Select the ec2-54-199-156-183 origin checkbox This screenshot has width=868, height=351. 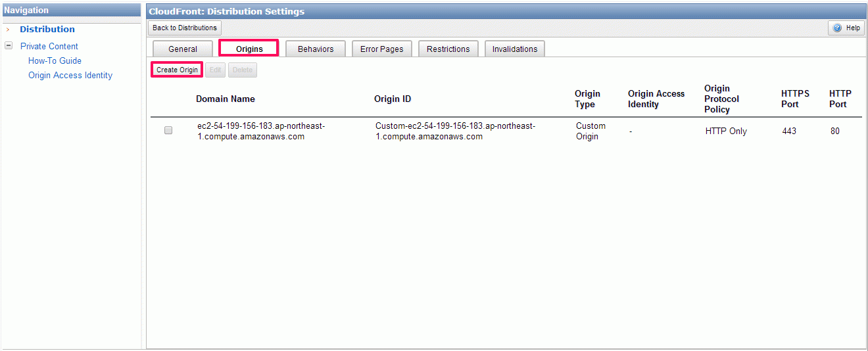pyautogui.click(x=168, y=131)
